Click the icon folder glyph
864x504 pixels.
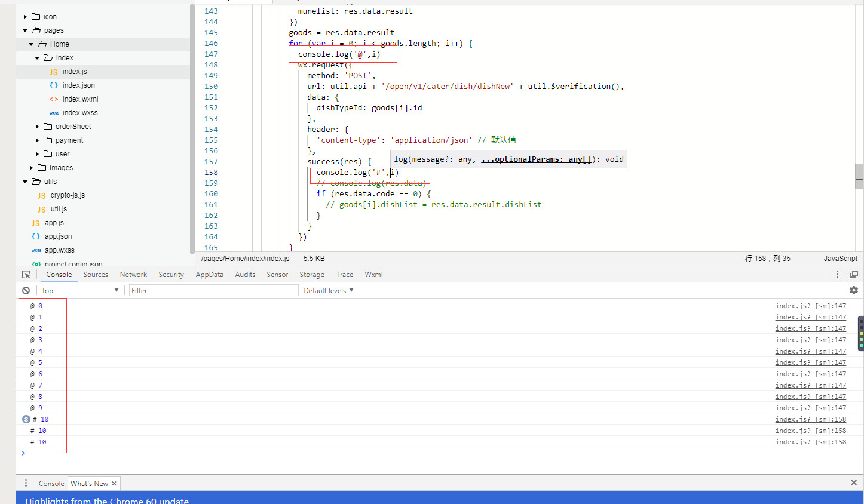tap(36, 17)
